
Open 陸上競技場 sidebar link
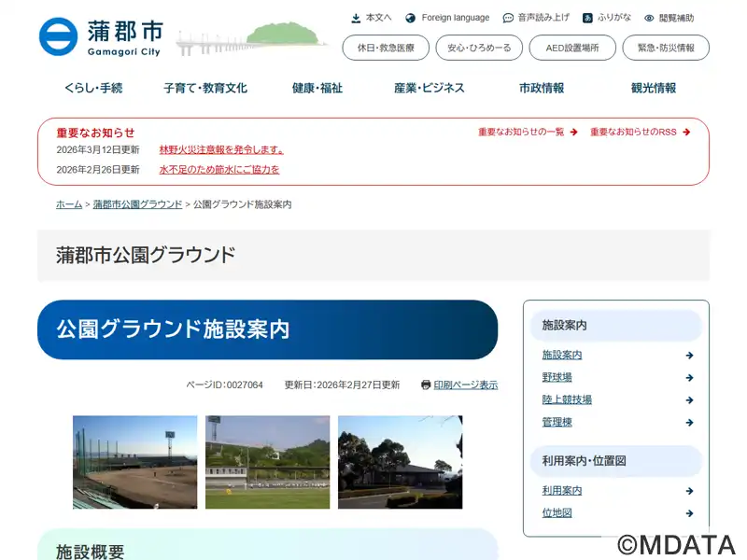pos(567,399)
